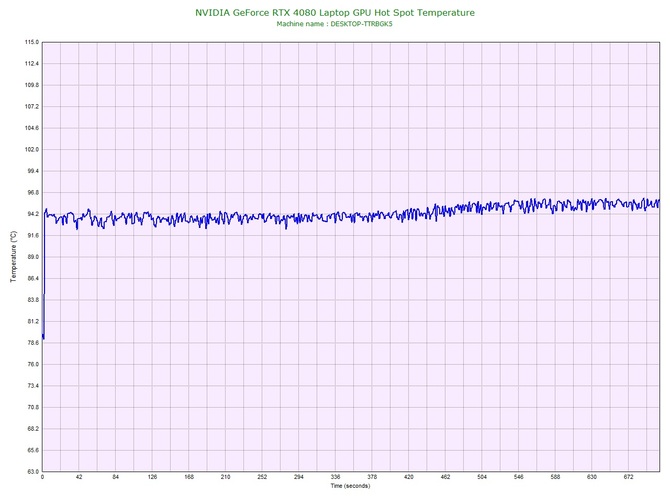This screenshot has width=670, height=503.
Task: Click the 70.8 temperature axis label
Action: pyautogui.click(x=33, y=407)
